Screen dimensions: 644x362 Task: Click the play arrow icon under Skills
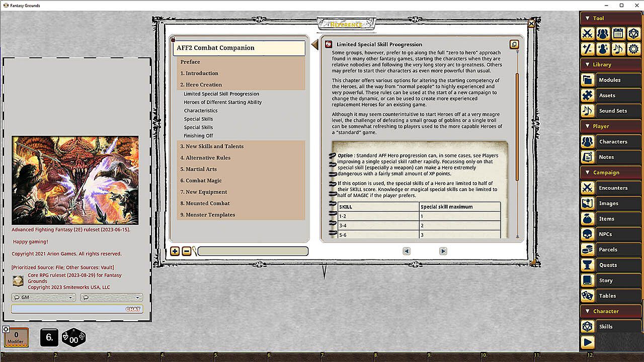pyautogui.click(x=587, y=342)
